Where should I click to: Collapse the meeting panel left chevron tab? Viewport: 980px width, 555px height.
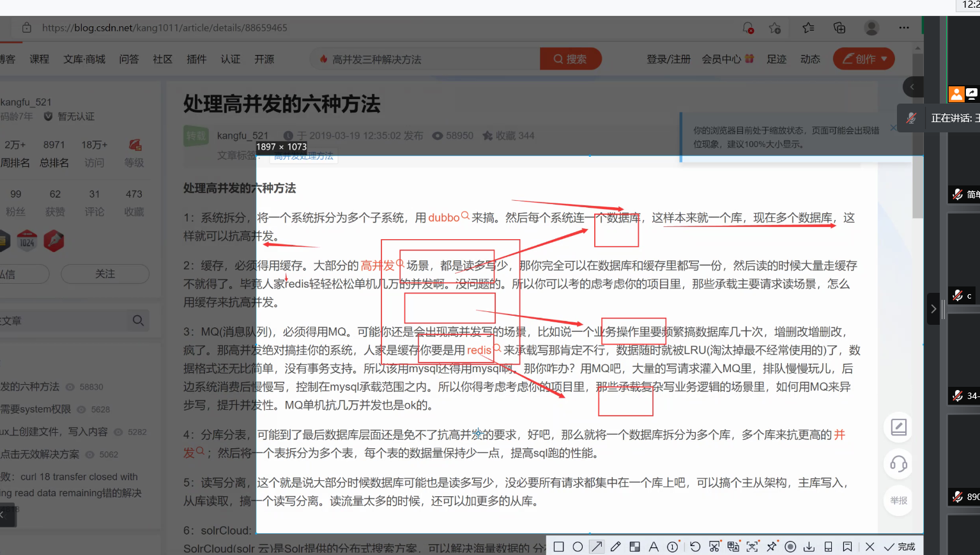(912, 86)
